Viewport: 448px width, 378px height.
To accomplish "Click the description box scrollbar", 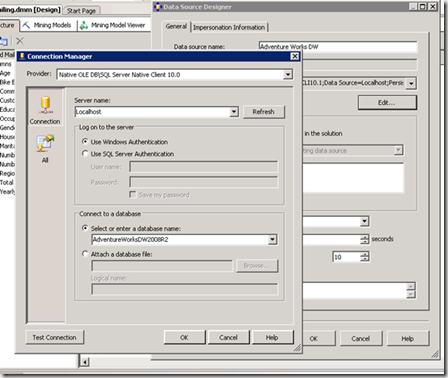I will coord(411,290).
